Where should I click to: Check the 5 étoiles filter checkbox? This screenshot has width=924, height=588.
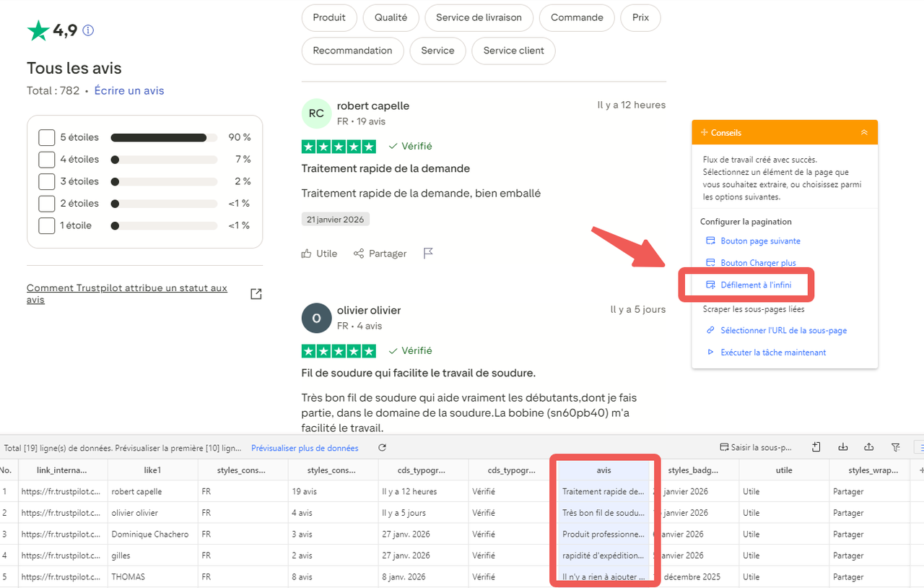coord(47,137)
